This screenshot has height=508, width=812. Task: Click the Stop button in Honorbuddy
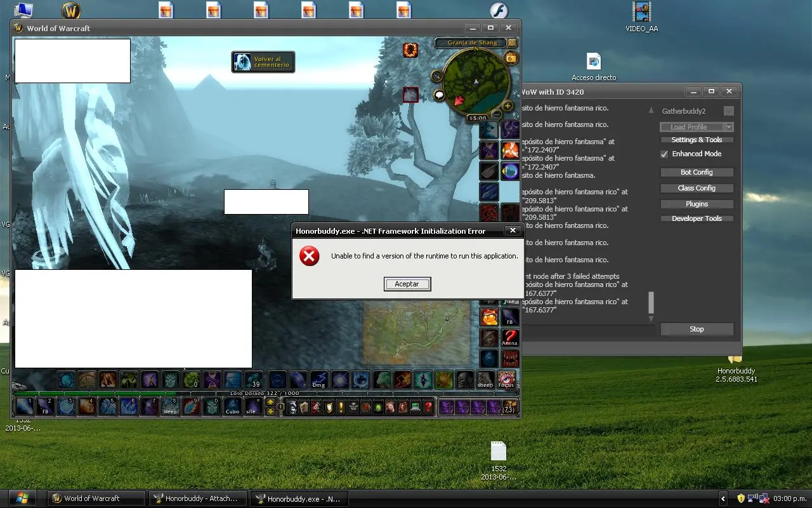tap(697, 329)
